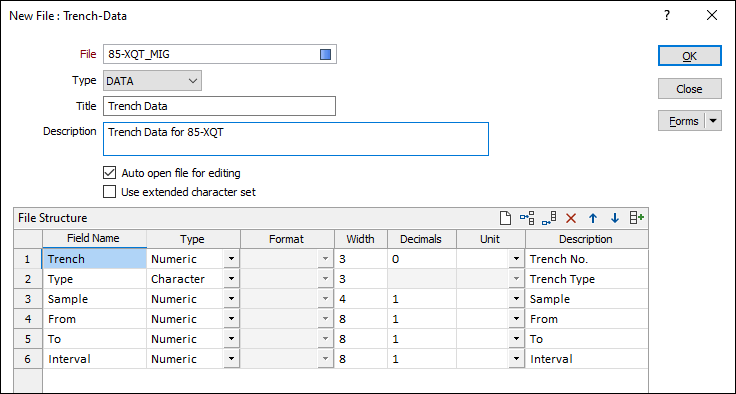Click the Close button
736x394 pixels.
coord(690,89)
